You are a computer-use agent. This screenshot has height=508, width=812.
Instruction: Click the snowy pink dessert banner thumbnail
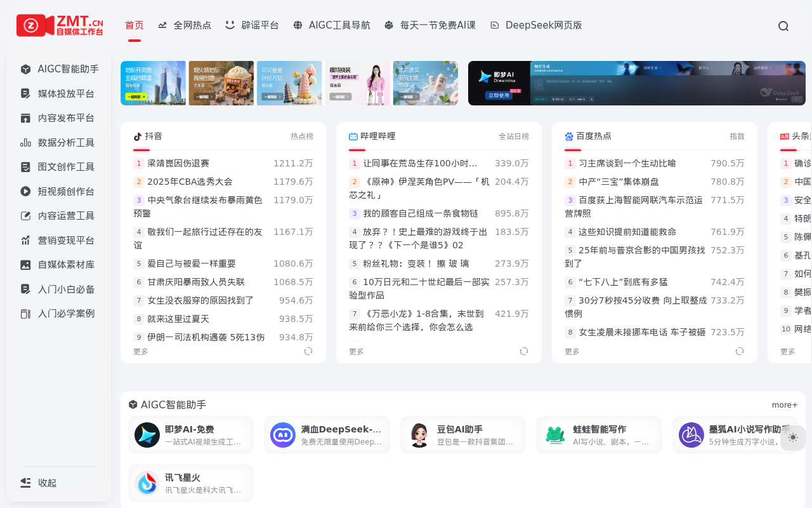tap(426, 83)
